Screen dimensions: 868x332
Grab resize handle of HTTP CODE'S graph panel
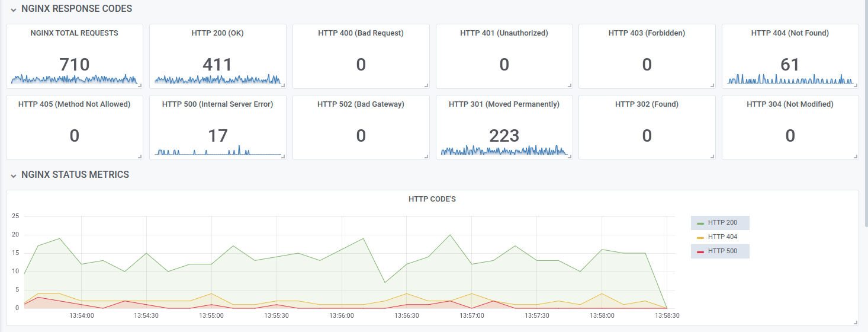pyautogui.click(x=856, y=323)
